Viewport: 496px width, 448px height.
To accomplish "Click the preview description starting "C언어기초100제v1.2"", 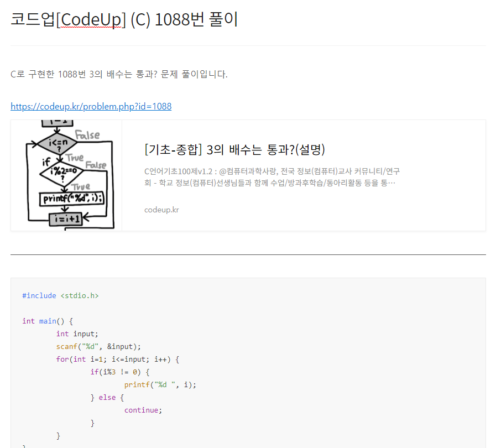I will (272, 177).
